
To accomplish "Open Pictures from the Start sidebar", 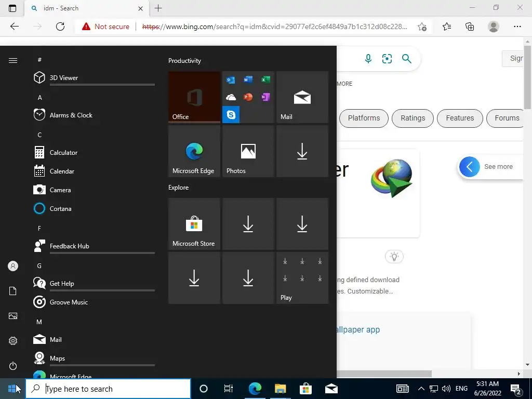I will click(13, 316).
